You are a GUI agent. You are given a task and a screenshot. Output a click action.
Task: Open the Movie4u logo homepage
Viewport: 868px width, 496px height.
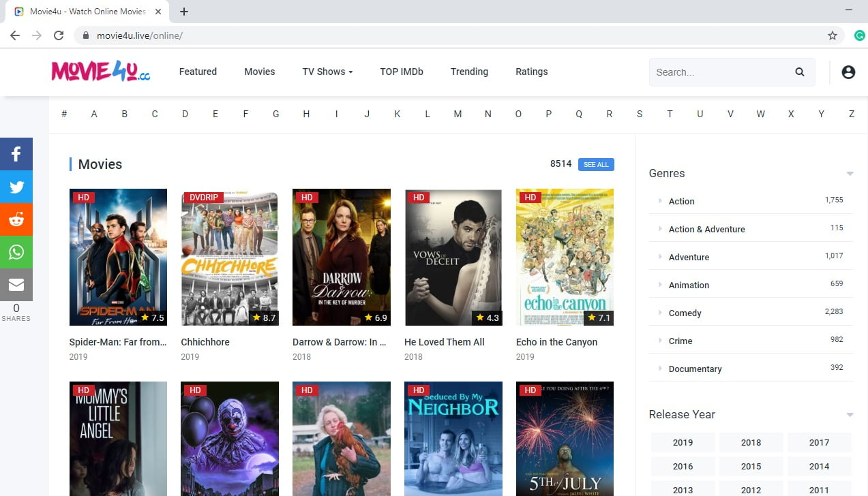[101, 72]
